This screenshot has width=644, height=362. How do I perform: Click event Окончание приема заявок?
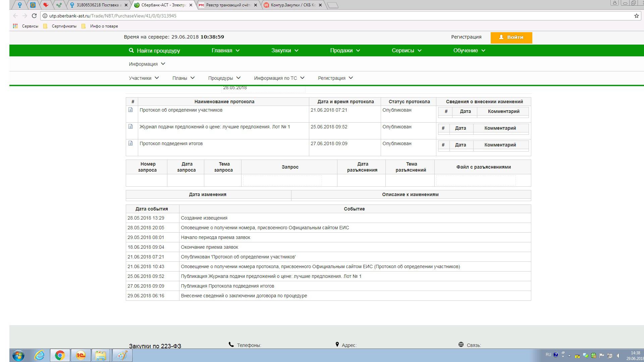[209, 247]
